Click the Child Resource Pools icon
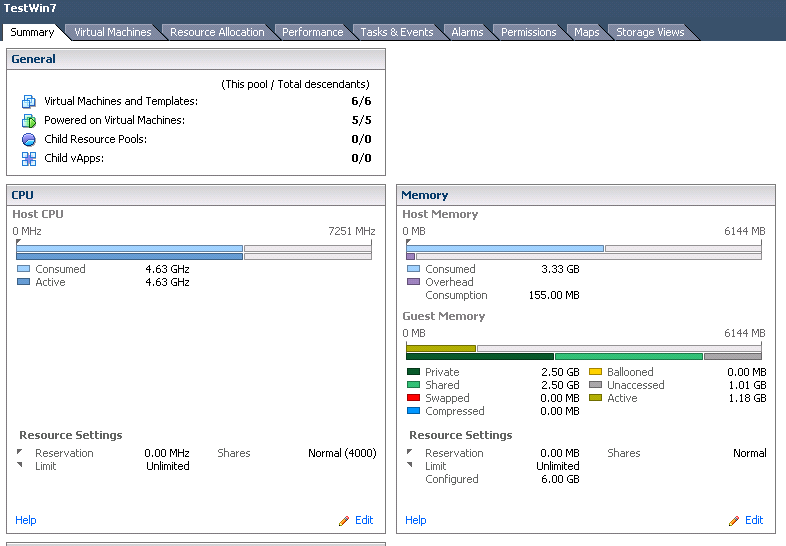The image size is (786, 546). (x=29, y=139)
